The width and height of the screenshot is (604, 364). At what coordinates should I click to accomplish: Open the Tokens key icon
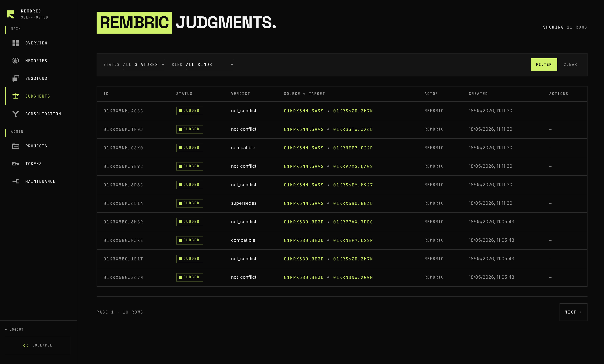click(16, 164)
